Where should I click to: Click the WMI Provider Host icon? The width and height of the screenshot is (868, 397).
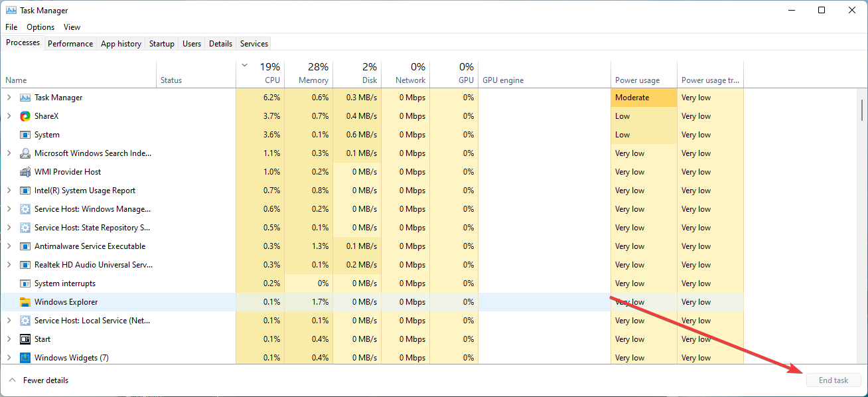coord(25,172)
